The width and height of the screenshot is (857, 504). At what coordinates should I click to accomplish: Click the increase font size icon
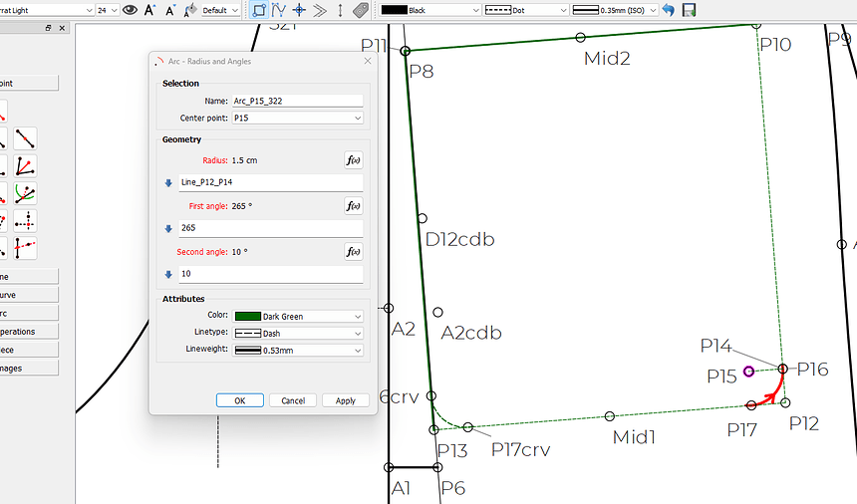(150, 10)
